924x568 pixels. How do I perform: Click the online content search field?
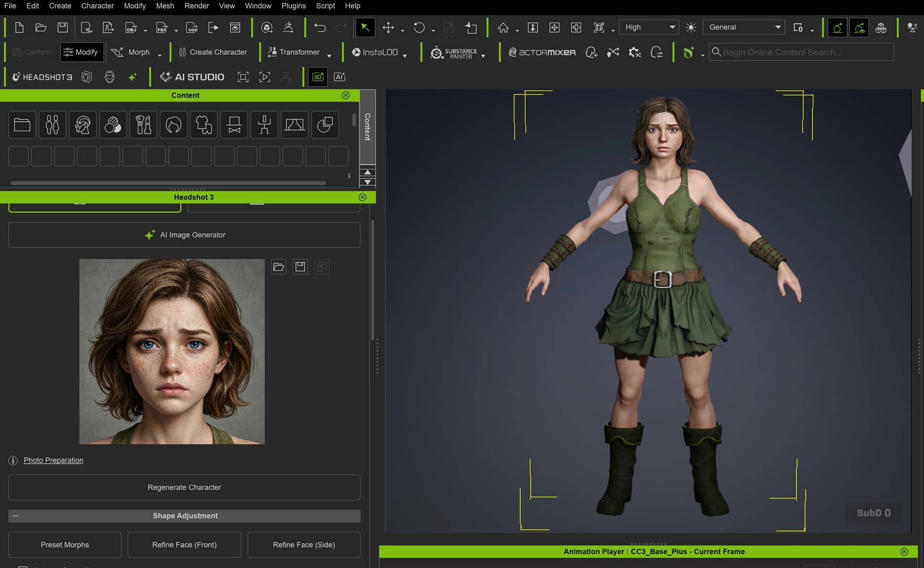click(x=801, y=52)
